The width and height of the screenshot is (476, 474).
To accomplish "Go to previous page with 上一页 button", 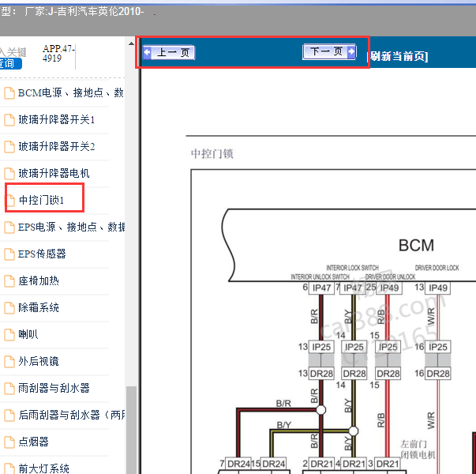I will (169, 53).
